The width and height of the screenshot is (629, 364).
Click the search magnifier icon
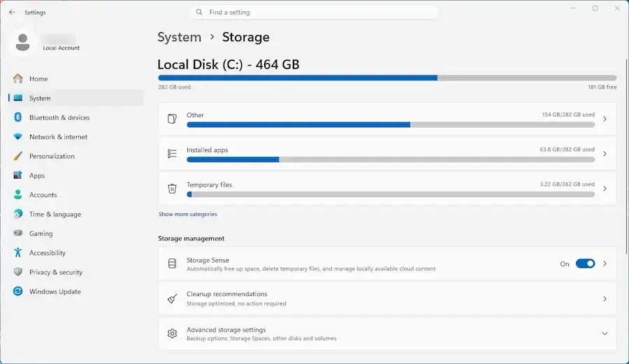(199, 12)
